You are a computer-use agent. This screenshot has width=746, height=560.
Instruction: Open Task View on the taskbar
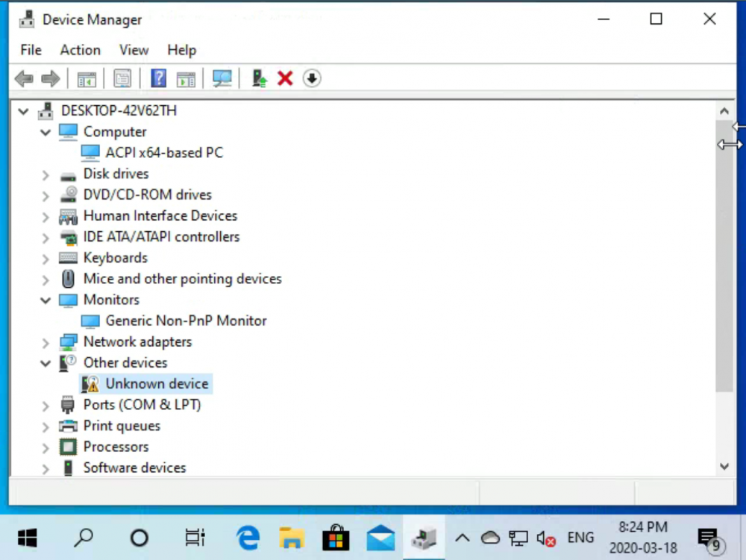click(195, 538)
